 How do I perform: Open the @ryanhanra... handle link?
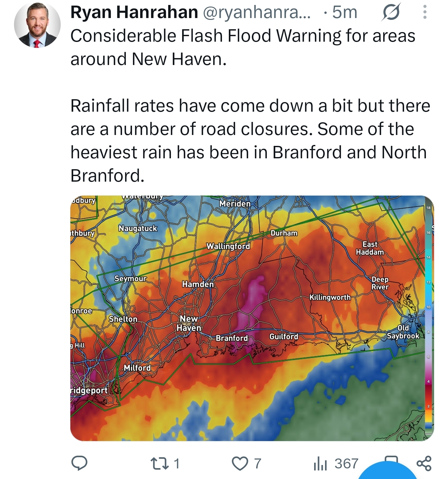(257, 12)
